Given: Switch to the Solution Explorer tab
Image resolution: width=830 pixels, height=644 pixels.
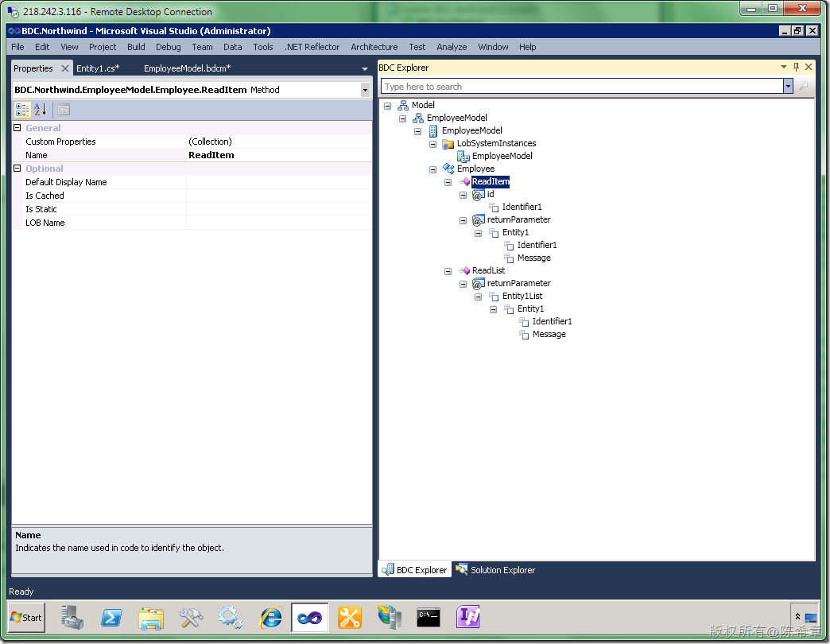Looking at the screenshot, I should (x=495, y=570).
